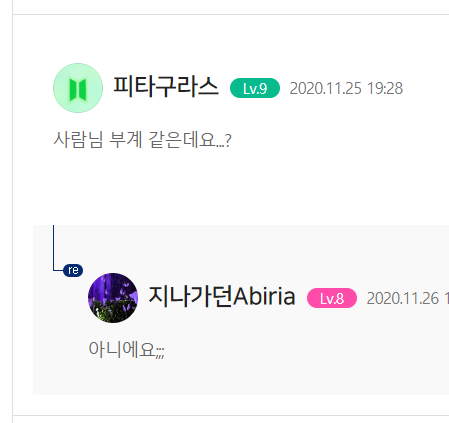Click blank white space under 피타구라스's comment

[233, 187]
